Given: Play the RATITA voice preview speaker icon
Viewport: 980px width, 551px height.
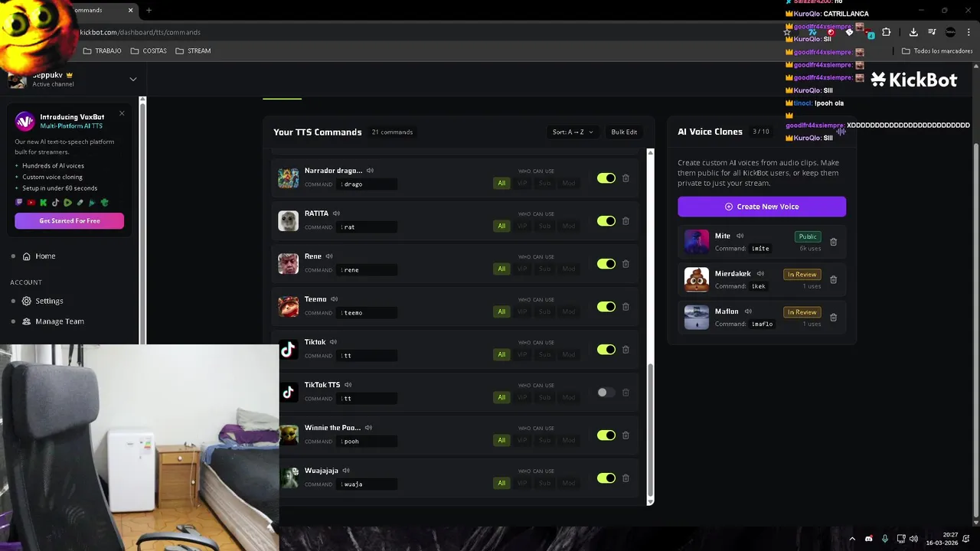Looking at the screenshot, I should pyautogui.click(x=336, y=214).
